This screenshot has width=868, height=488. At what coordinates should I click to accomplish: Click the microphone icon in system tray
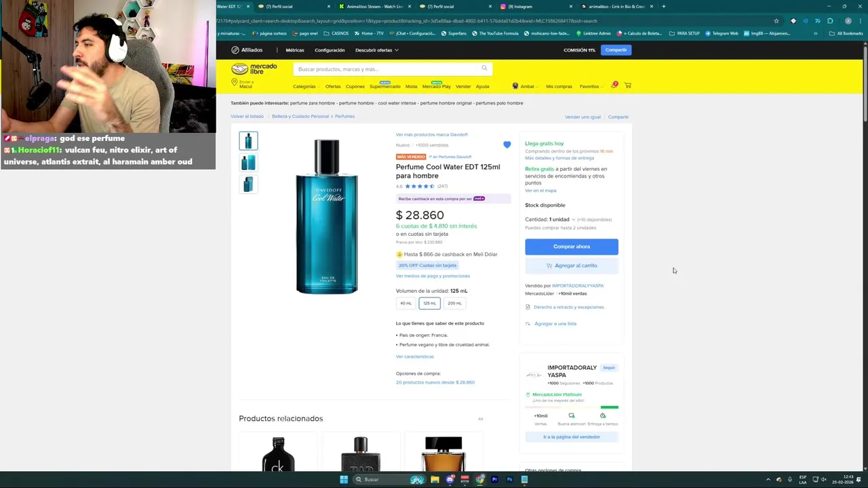point(789,480)
